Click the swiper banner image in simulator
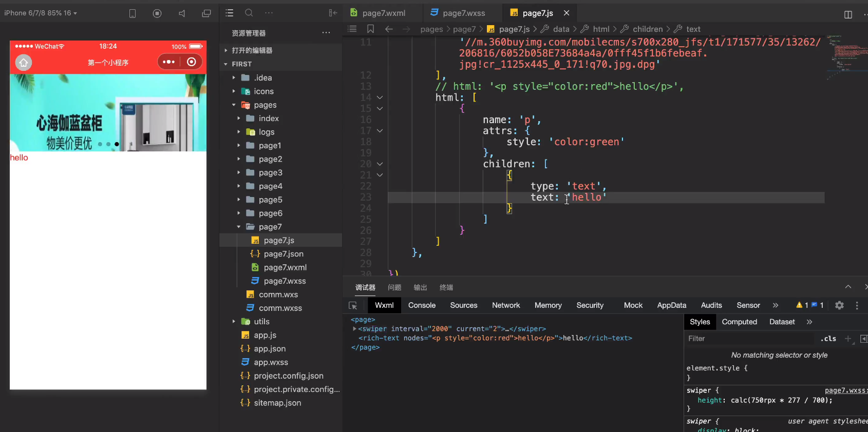Screen dimensions: 868x432 click(108, 113)
